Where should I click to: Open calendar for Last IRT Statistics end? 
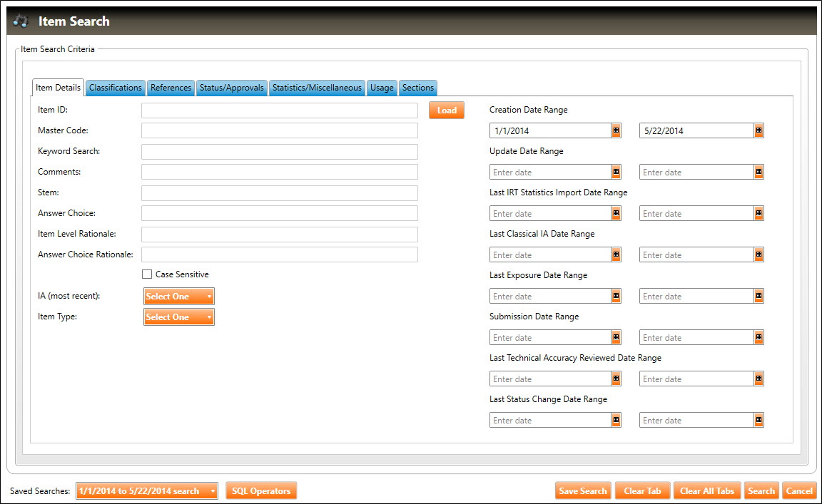(x=758, y=214)
